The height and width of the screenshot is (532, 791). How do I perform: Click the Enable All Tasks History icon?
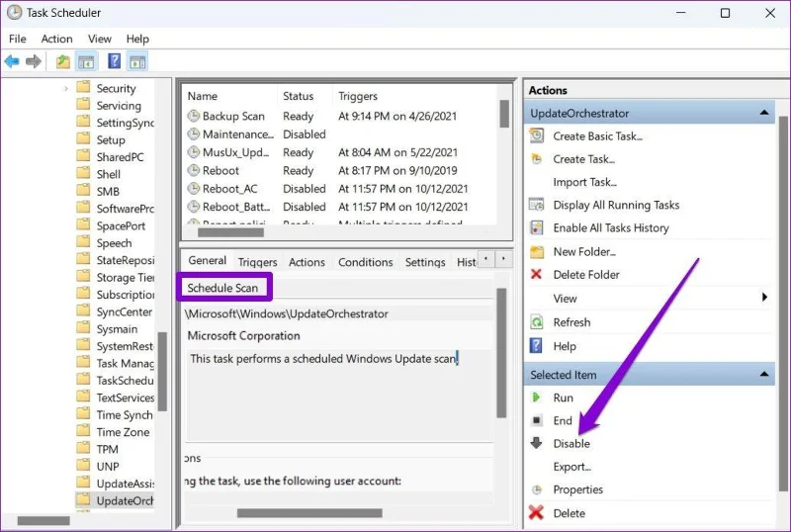536,227
